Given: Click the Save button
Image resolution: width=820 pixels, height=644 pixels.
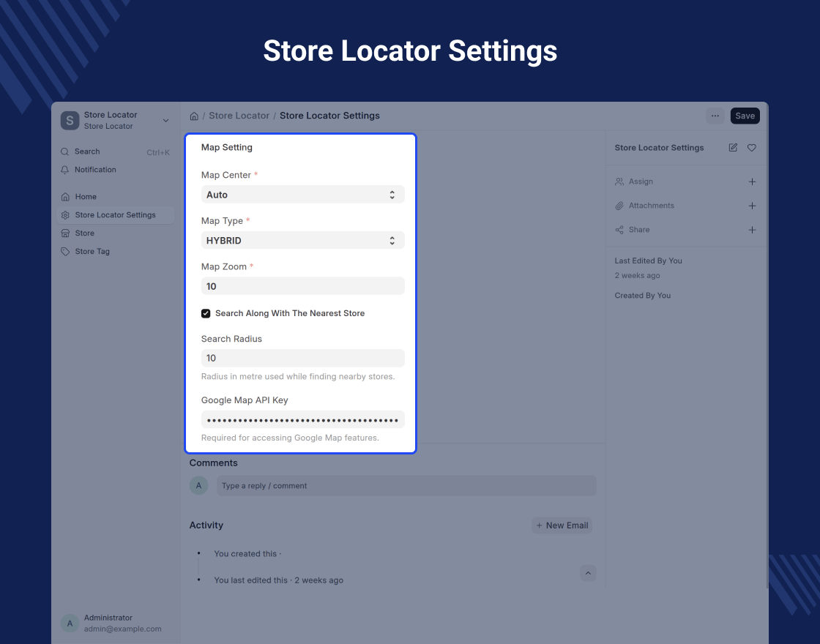Looking at the screenshot, I should click(x=745, y=116).
